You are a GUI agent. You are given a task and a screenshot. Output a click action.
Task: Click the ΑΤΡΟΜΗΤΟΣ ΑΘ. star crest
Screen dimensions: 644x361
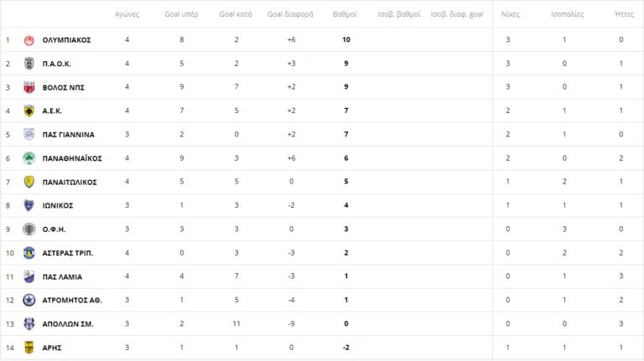tap(29, 300)
